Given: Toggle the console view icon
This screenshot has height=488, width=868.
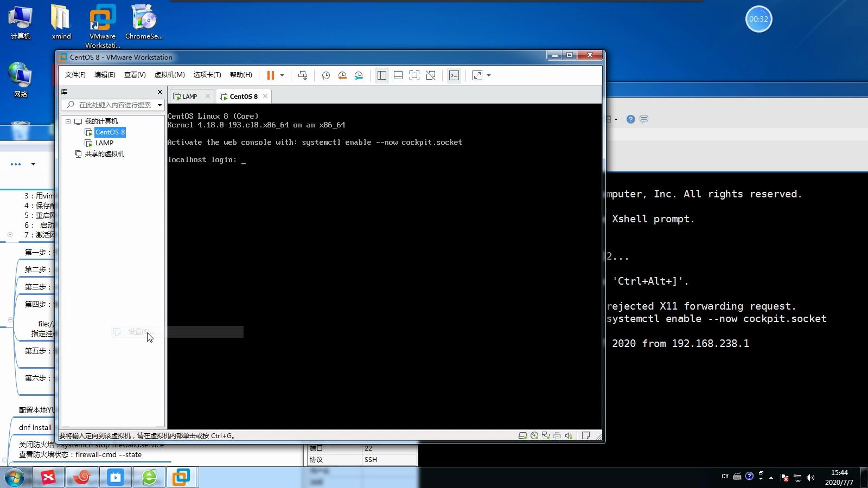Looking at the screenshot, I should (x=454, y=75).
